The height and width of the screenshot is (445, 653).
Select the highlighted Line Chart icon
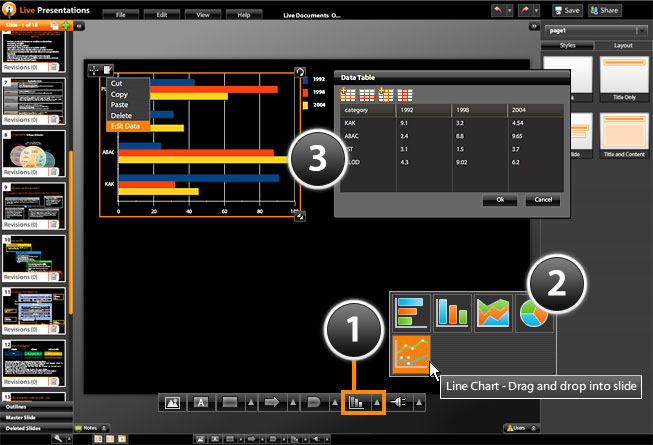[411, 354]
